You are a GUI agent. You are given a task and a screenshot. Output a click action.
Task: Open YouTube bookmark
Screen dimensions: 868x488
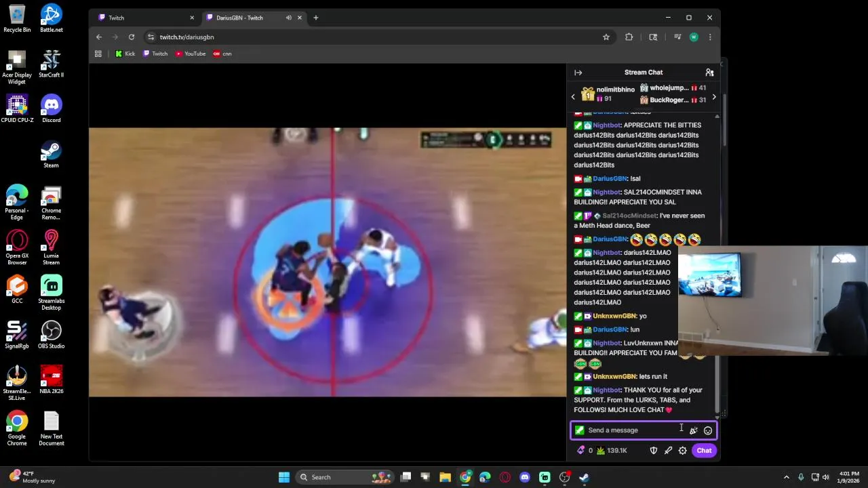tap(191, 54)
